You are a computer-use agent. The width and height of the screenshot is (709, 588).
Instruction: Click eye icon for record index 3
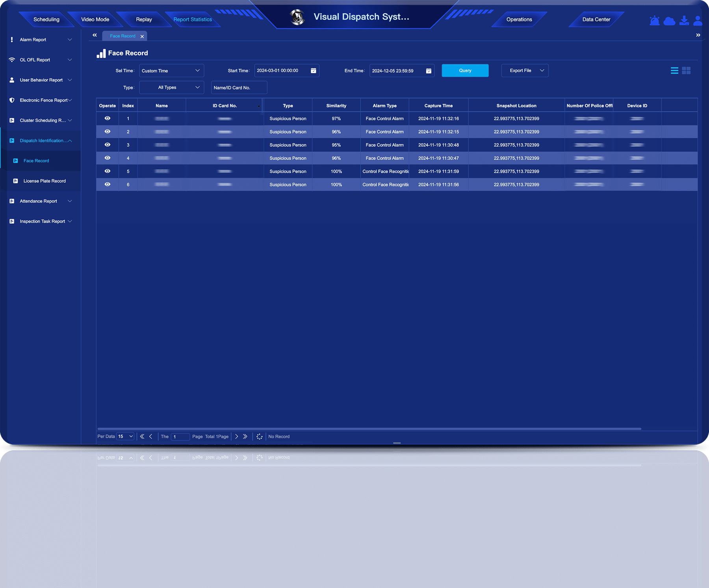pos(107,145)
